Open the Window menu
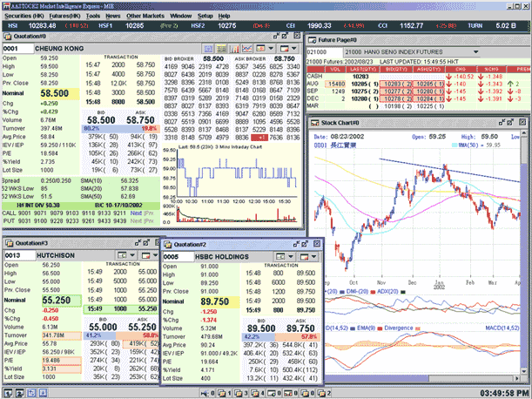 180,16
